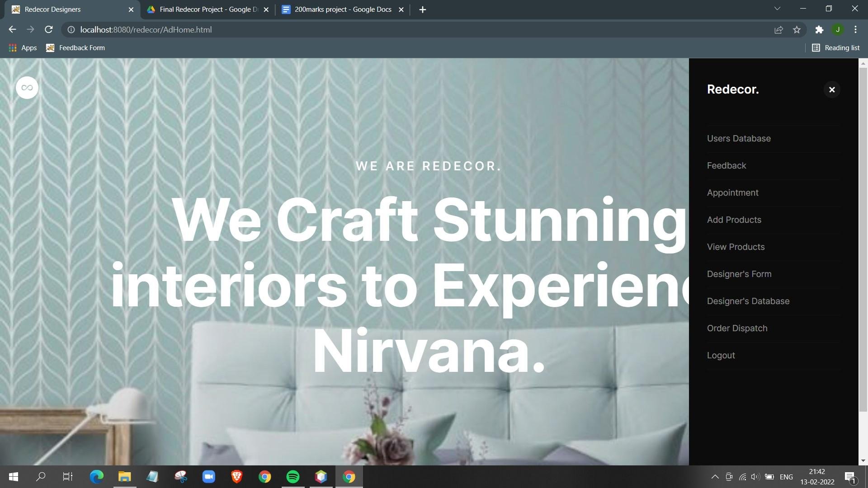The height and width of the screenshot is (488, 868).
Task: Click the share page icon in address bar
Action: [778, 30]
